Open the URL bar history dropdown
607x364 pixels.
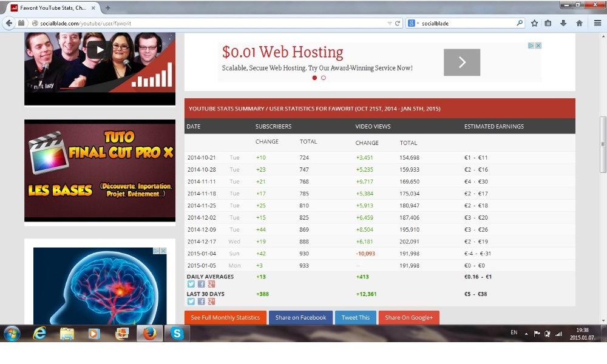tap(390, 23)
